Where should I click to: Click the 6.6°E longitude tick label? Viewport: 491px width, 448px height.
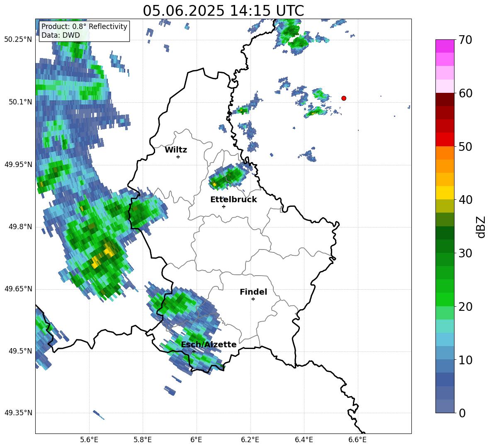pos(357,440)
